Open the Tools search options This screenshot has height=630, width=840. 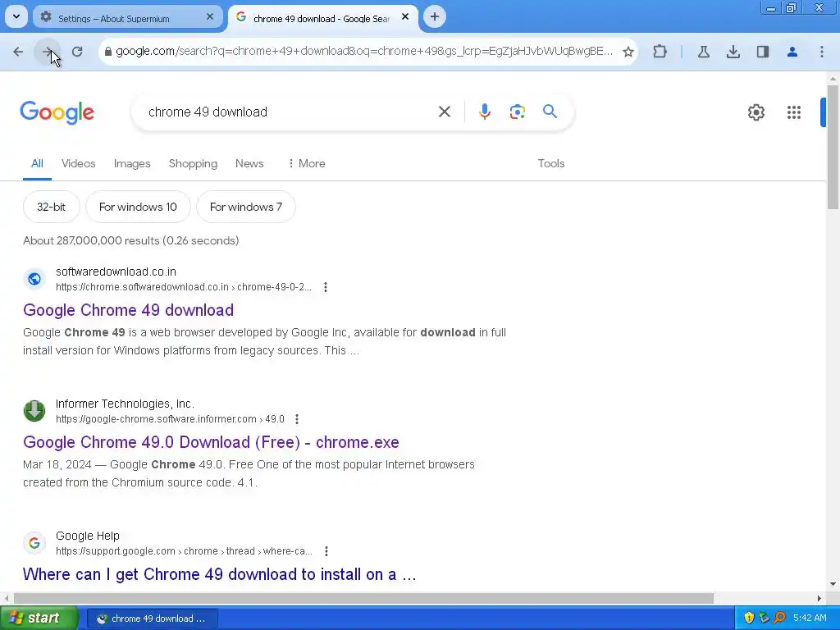coord(550,163)
